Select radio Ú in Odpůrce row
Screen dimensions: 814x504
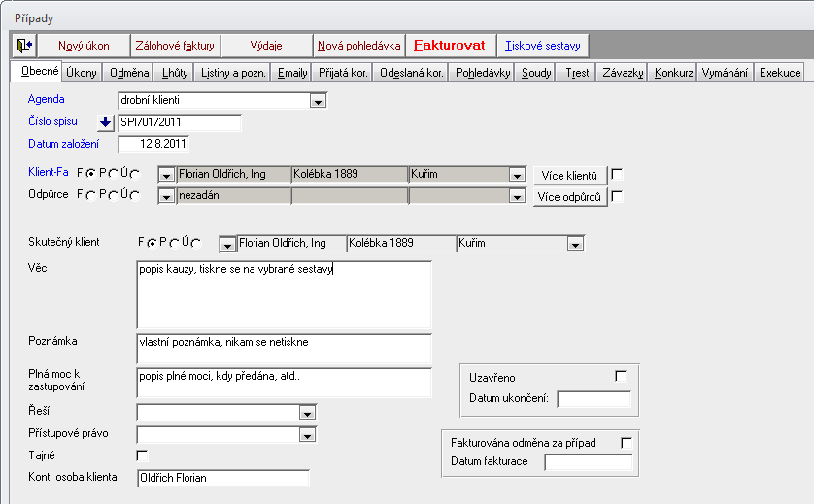click(134, 195)
